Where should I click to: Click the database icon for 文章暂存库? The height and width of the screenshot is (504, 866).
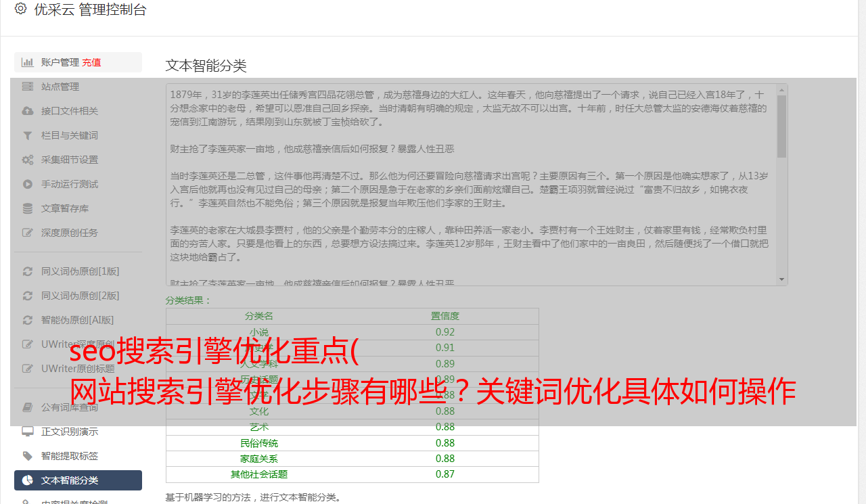point(28,208)
